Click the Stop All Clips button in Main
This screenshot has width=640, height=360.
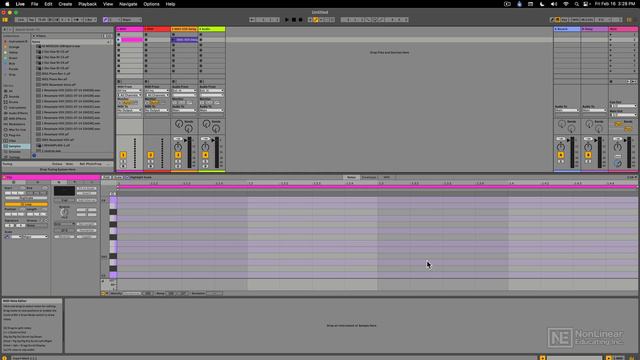coord(611,82)
